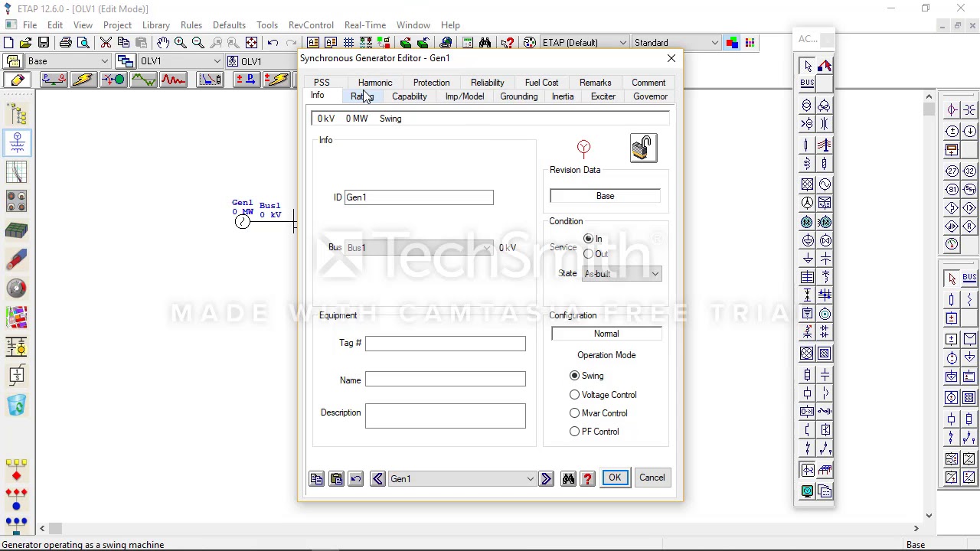The width and height of the screenshot is (980, 551).
Task: Click the Name input field
Action: [446, 380]
